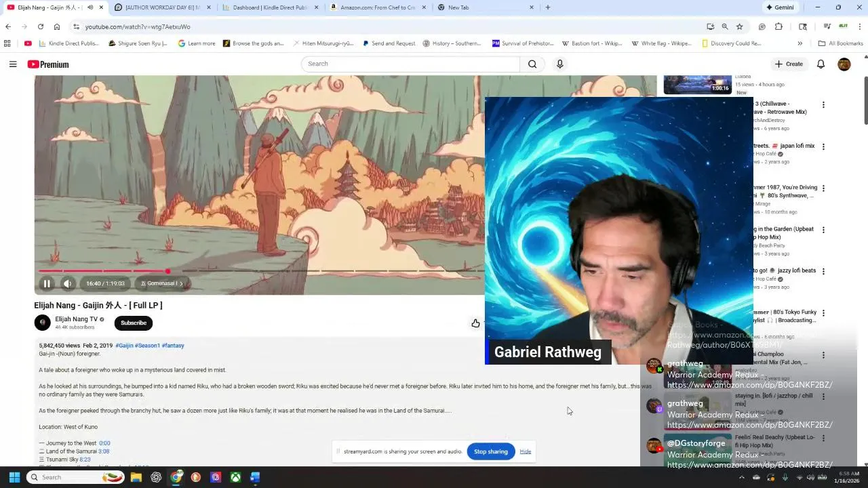
Task: Open the #Season1 hashtag link
Action: pyautogui.click(x=147, y=346)
